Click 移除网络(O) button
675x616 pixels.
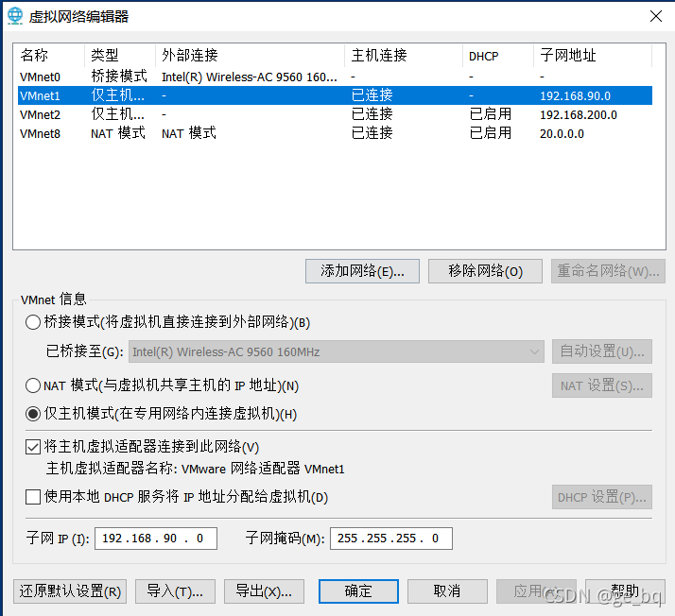click(485, 271)
